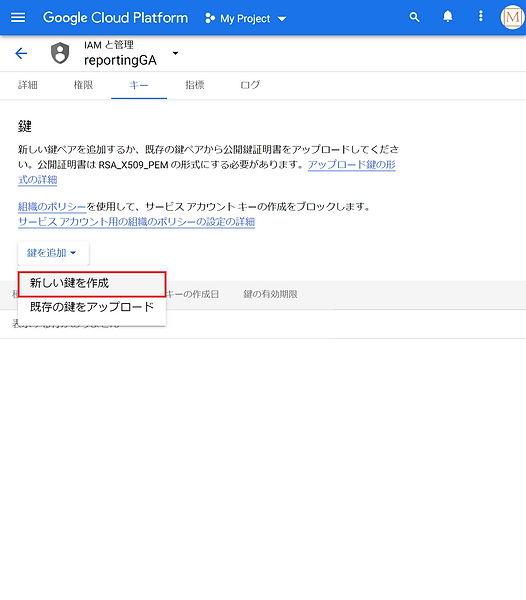
Task: Choose 新しい鍵を作成 from the menu
Action: coord(92,284)
